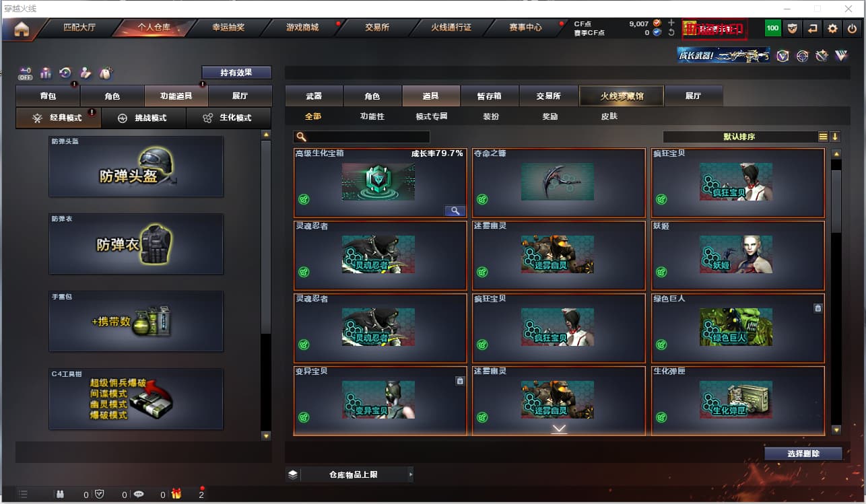The height and width of the screenshot is (504, 866).
Task: Click trash icon on 变异宝贝 item
Action: pyautogui.click(x=460, y=381)
